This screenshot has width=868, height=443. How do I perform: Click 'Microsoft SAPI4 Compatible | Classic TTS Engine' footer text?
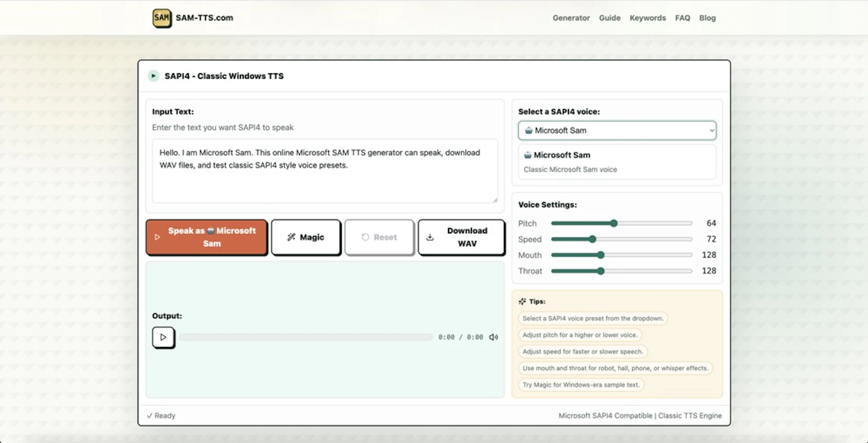click(640, 416)
